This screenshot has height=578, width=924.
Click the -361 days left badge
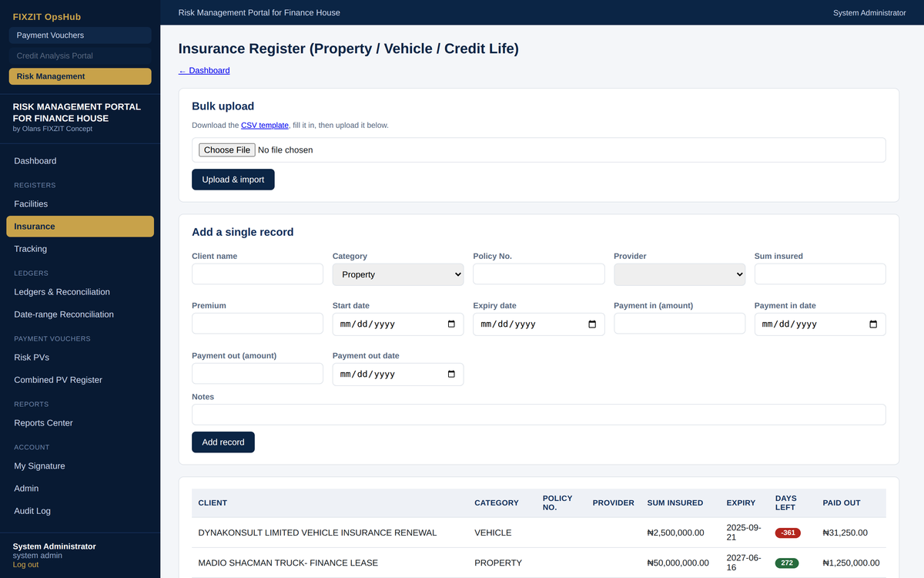click(788, 533)
